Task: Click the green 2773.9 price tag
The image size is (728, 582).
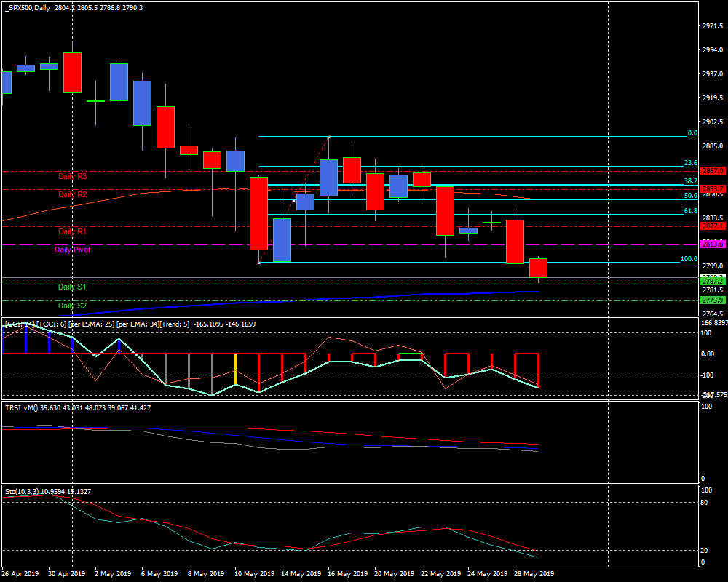Action: (712, 300)
